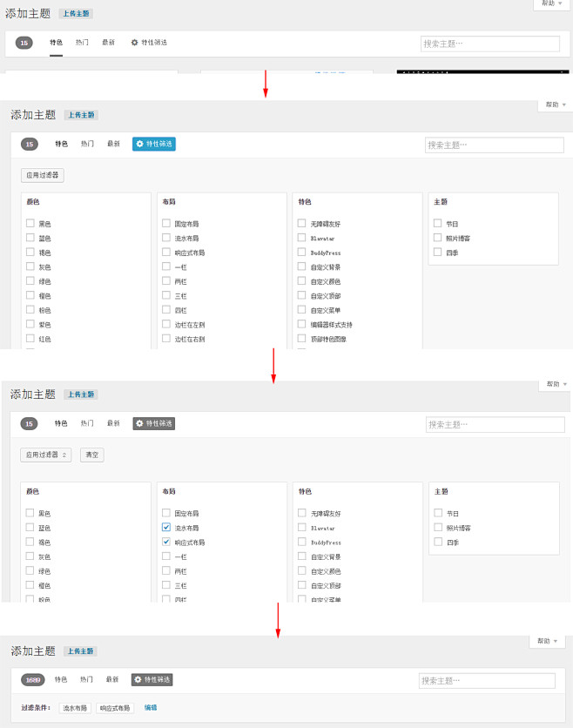Tick the 紫色 color checkbox
This screenshot has height=728, width=573.
[x=30, y=324]
